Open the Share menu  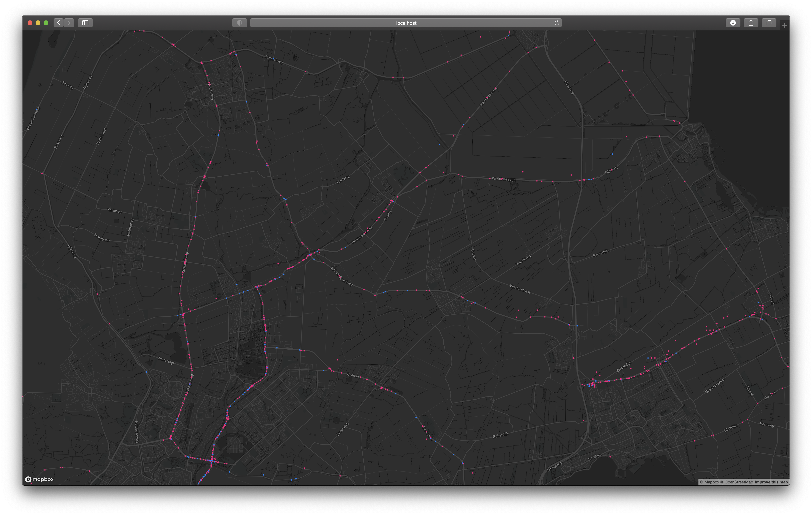(751, 23)
